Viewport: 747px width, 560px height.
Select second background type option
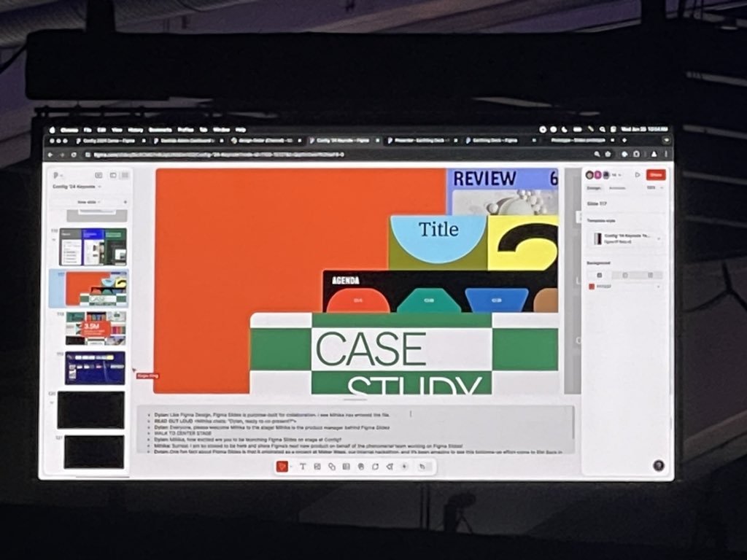(625, 275)
